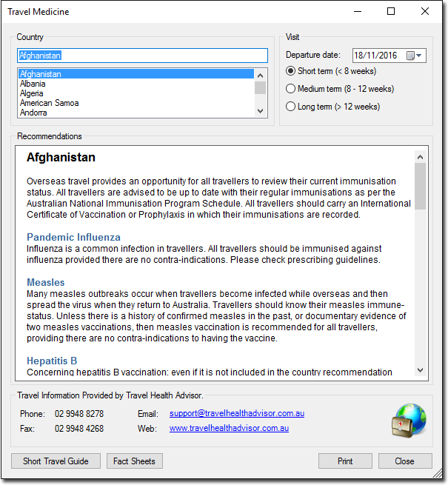The height and width of the screenshot is (485, 448).
Task: Click in the Country search text field
Action: click(x=142, y=56)
